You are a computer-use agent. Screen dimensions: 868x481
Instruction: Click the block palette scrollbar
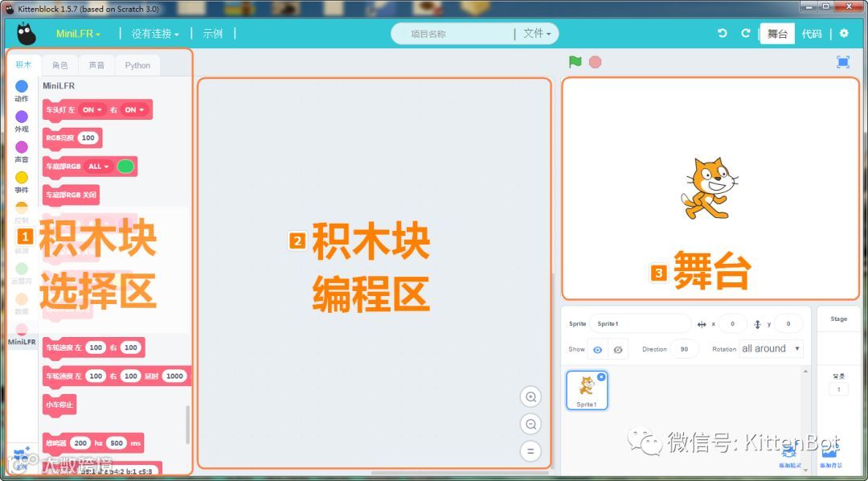(187, 425)
